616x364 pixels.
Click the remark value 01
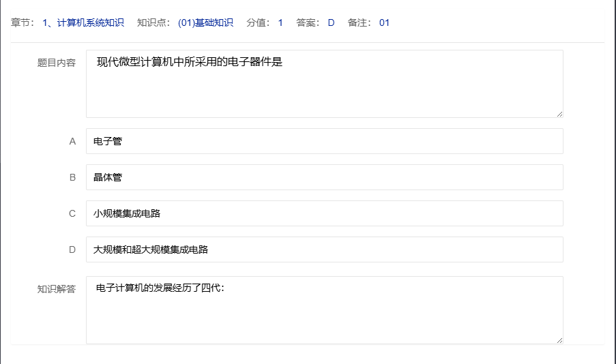click(x=384, y=22)
